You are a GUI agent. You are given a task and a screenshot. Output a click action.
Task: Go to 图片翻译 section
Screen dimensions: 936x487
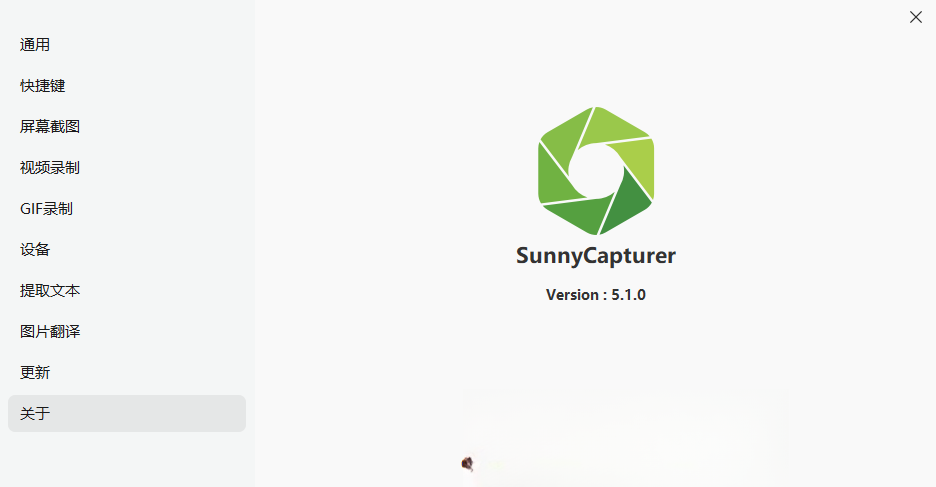tap(127, 331)
